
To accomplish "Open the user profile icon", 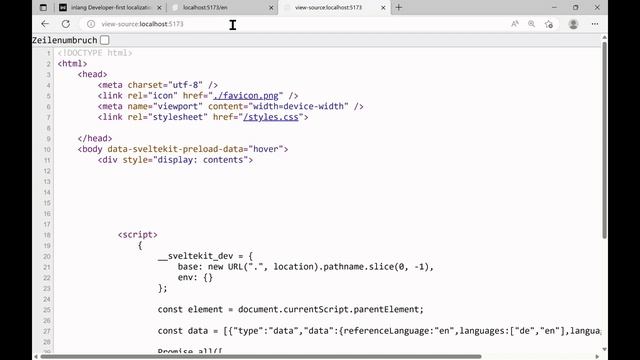I will [x=573, y=24].
